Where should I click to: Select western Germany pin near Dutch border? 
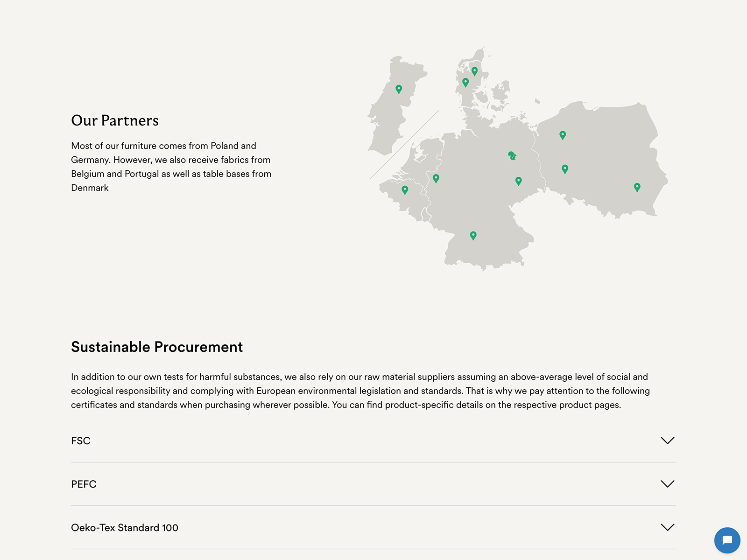coord(436,178)
